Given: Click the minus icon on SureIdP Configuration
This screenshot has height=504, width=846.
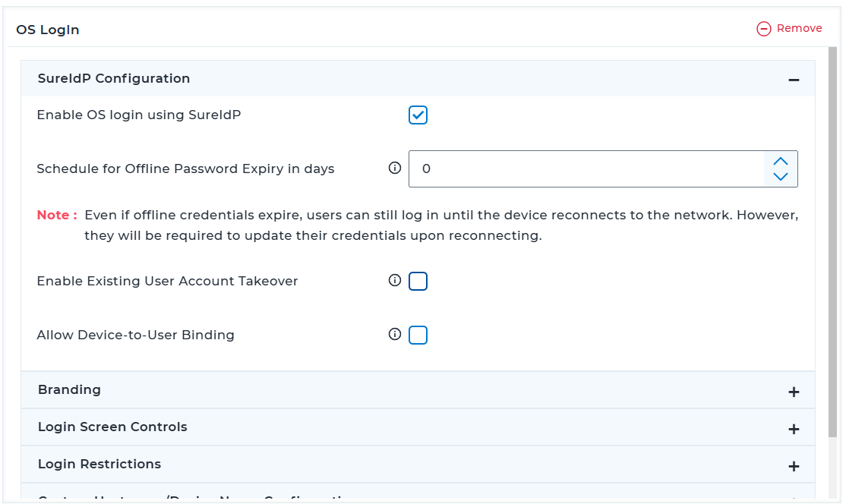Looking at the screenshot, I should coord(794,80).
